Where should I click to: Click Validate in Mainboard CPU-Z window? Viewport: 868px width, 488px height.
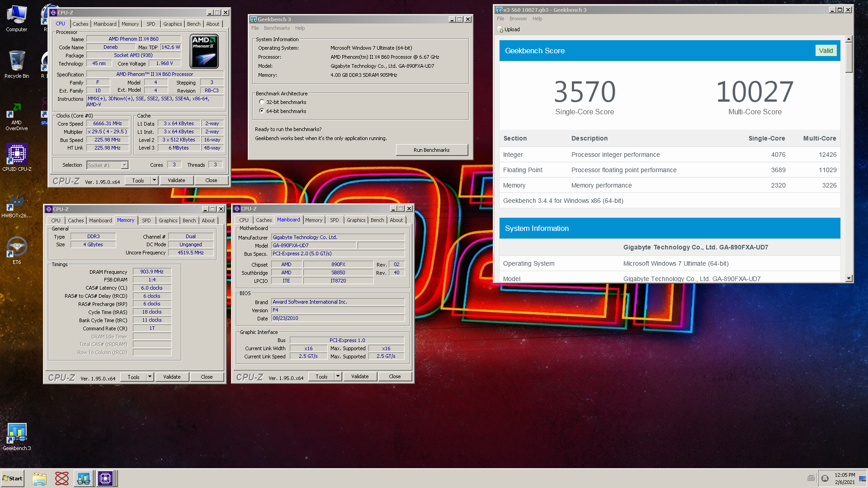[360, 376]
